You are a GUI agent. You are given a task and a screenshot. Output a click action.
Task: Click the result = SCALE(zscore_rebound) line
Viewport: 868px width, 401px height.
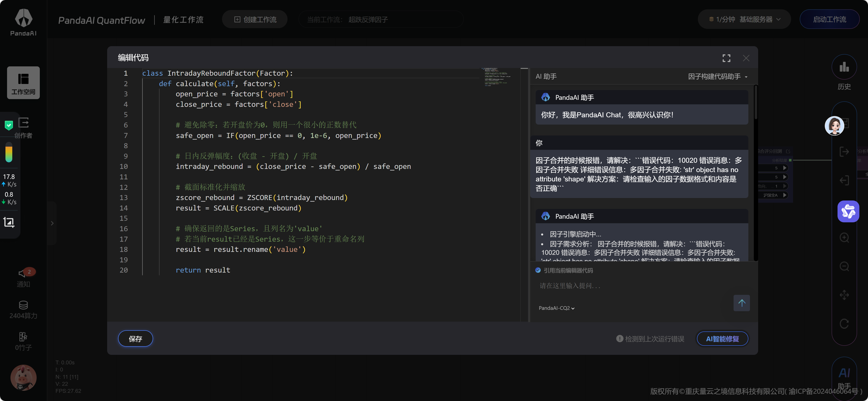click(x=239, y=208)
